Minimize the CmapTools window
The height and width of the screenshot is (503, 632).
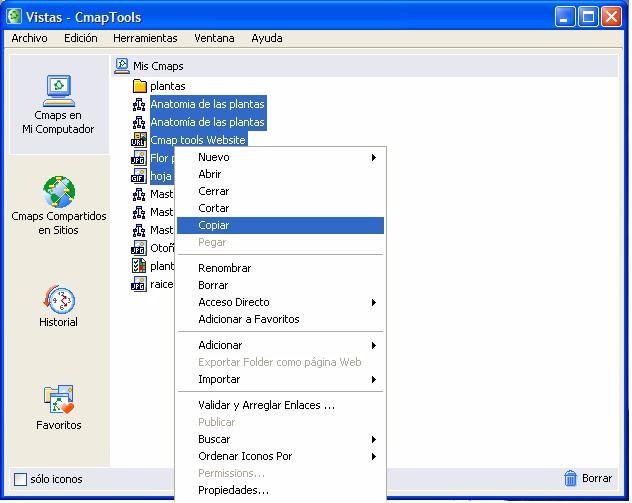565,17
